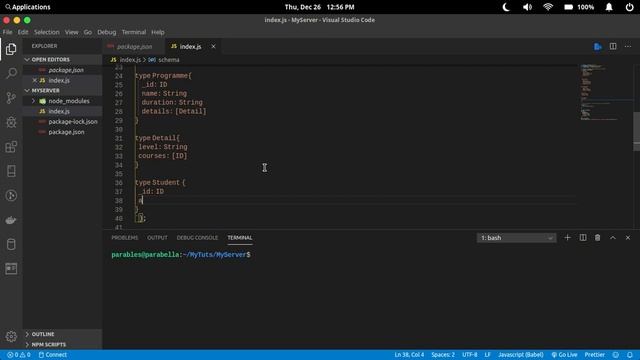The height and width of the screenshot is (360, 640).
Task: Open editor More Actions ellipsis
Action: [628, 46]
